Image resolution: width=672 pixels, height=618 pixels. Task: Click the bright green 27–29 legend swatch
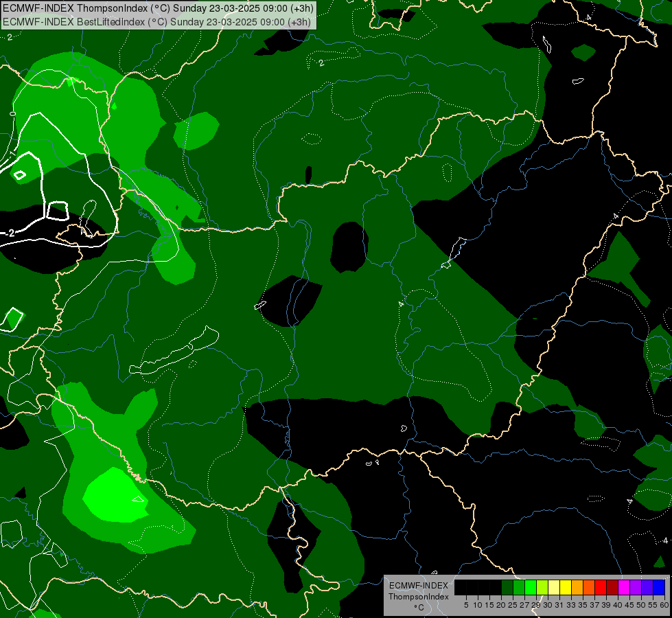pyautogui.click(x=531, y=587)
